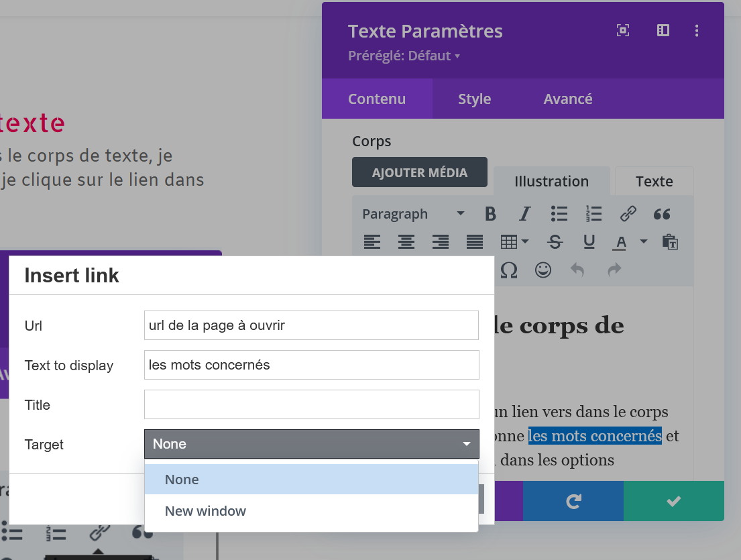Open the emoticon picker
This screenshot has width=741, height=560.
(x=543, y=270)
